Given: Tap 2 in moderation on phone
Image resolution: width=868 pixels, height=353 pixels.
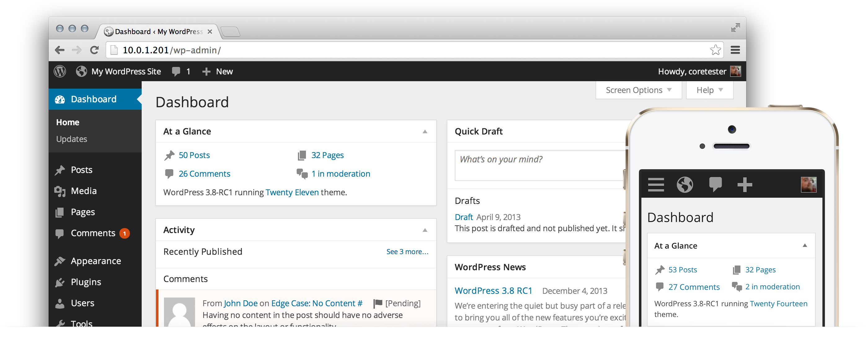Looking at the screenshot, I should (772, 287).
